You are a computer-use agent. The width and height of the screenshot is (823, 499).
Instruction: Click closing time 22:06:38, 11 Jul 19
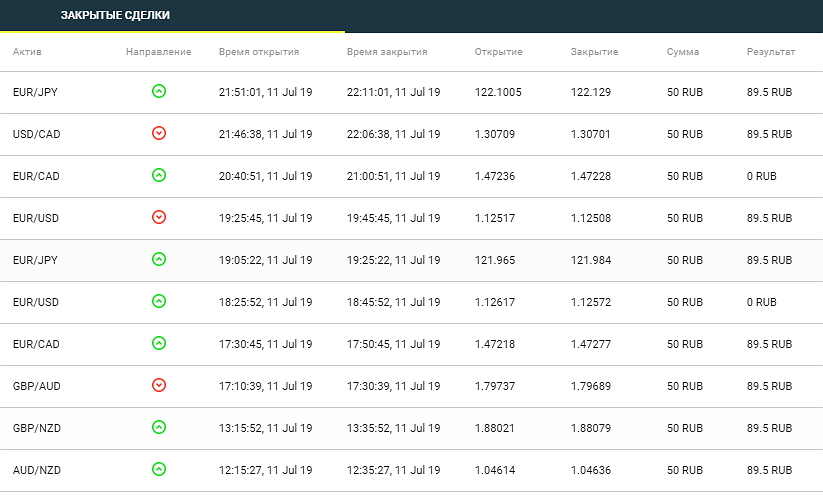[x=394, y=134]
